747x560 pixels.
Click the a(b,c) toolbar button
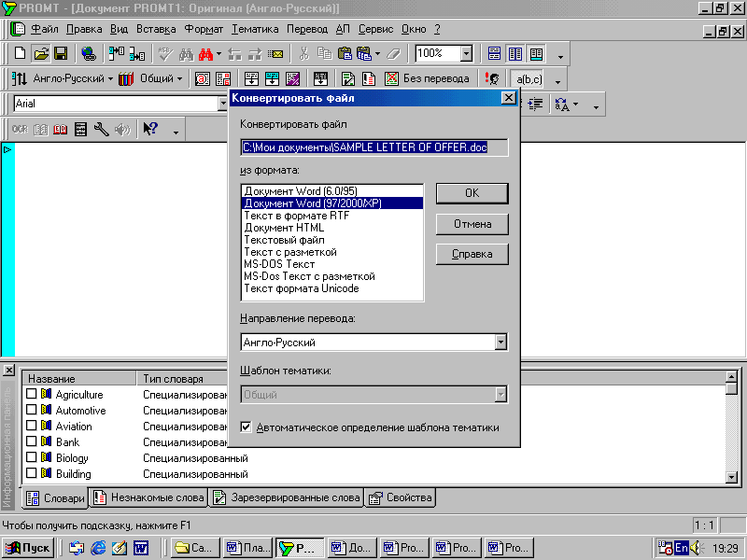coord(529,79)
